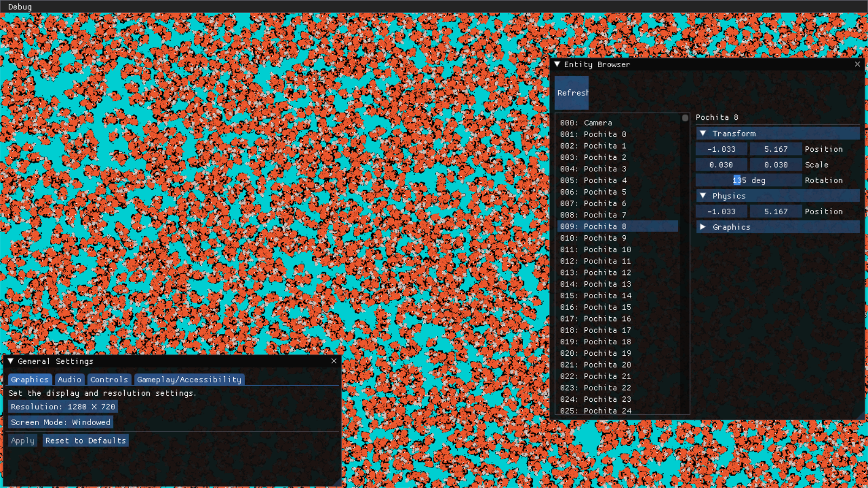Click the Rotation 135 deg slider
The height and width of the screenshot is (488, 868).
tap(749, 181)
